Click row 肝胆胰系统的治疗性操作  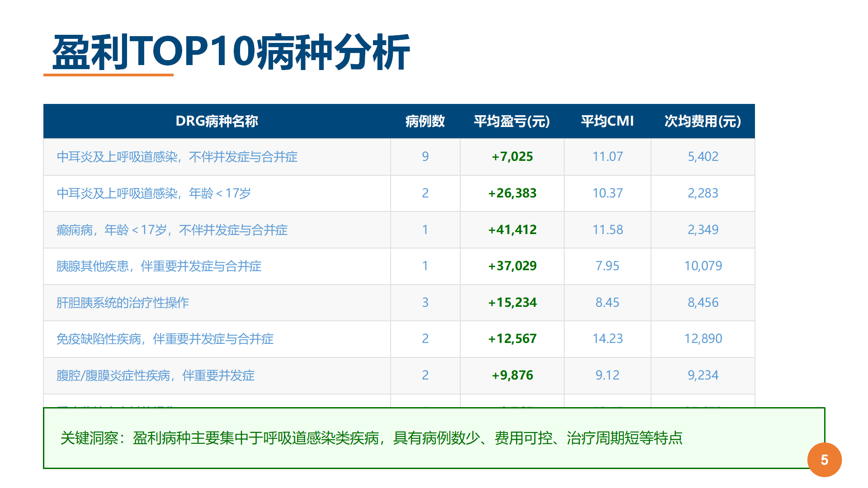tap(399, 303)
